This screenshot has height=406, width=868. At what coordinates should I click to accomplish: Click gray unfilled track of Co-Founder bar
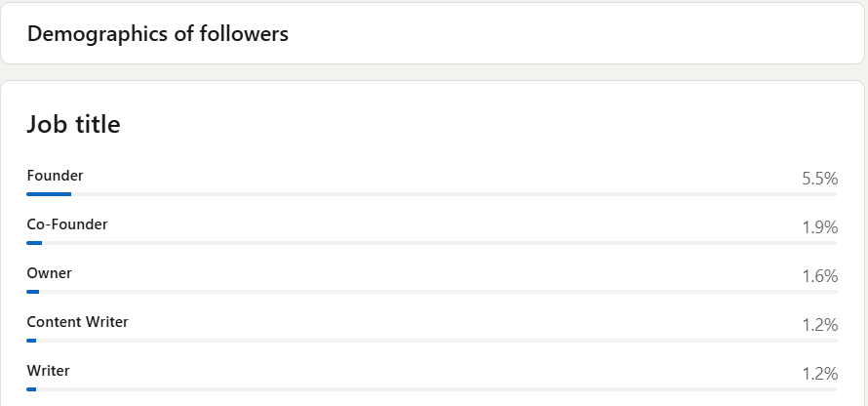(x=439, y=243)
